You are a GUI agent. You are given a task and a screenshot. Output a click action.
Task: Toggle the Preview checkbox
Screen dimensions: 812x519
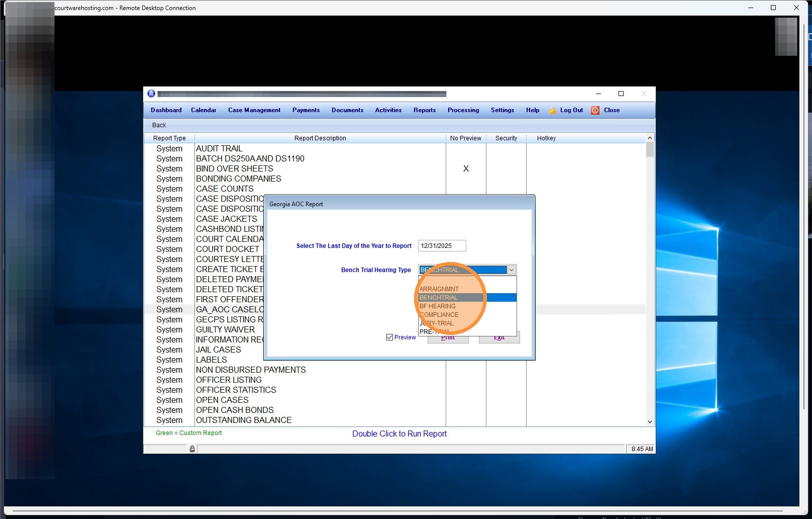coord(389,337)
